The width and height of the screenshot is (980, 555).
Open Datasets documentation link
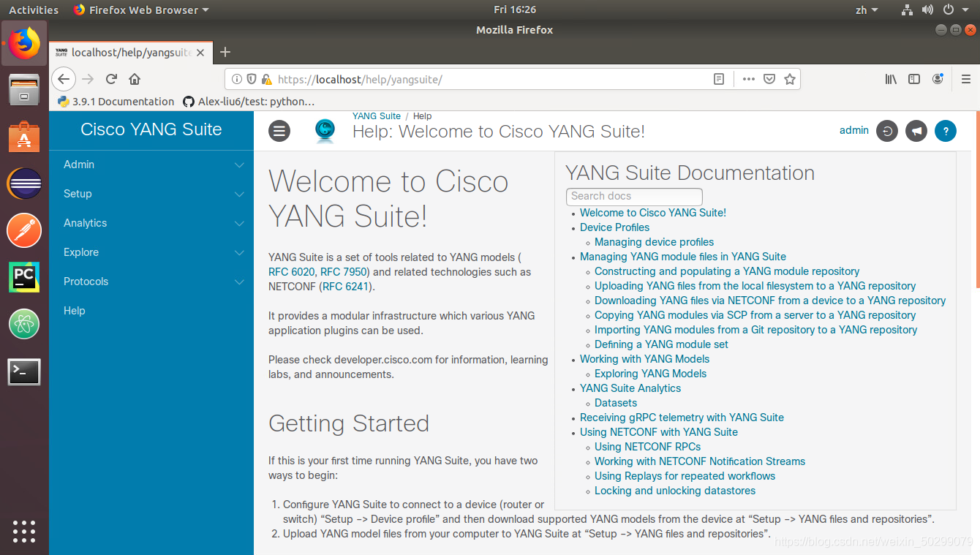(616, 403)
